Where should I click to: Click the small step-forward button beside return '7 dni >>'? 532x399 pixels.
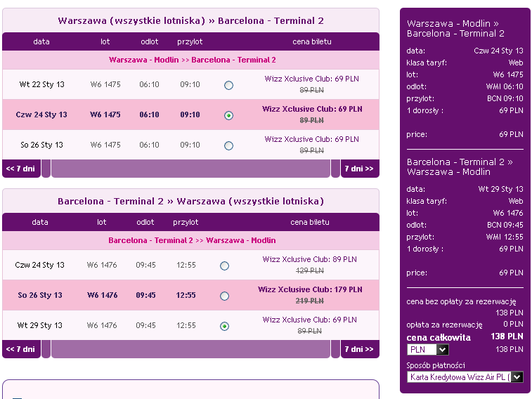click(335, 349)
